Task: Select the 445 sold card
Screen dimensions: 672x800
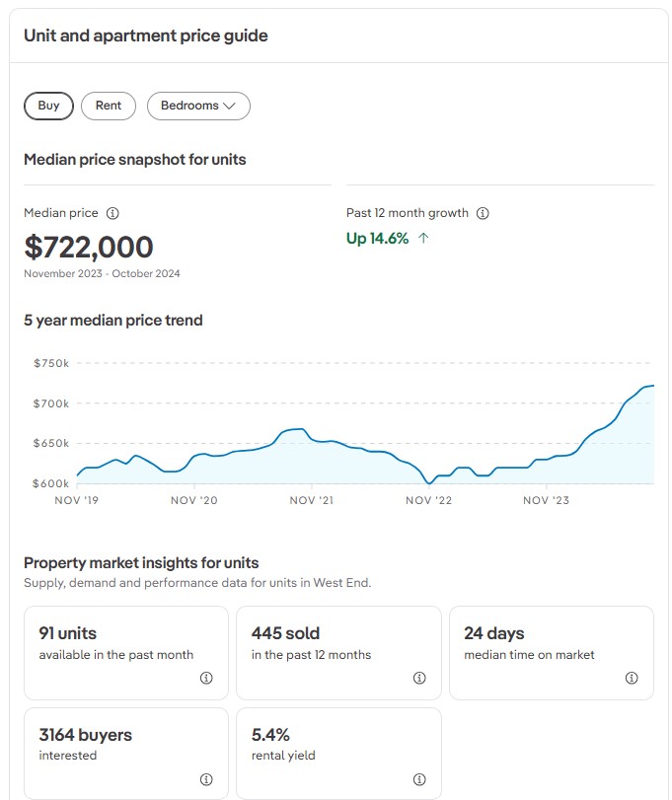Action: click(338, 652)
